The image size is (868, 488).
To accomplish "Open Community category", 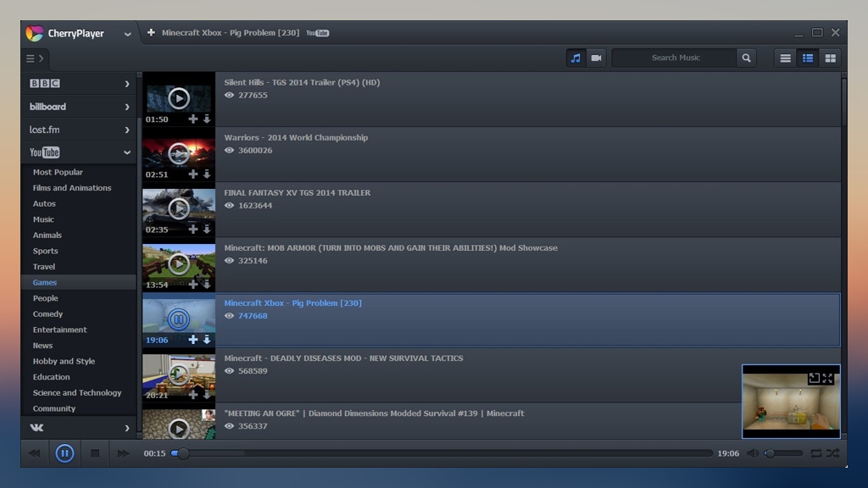I will pos(53,408).
